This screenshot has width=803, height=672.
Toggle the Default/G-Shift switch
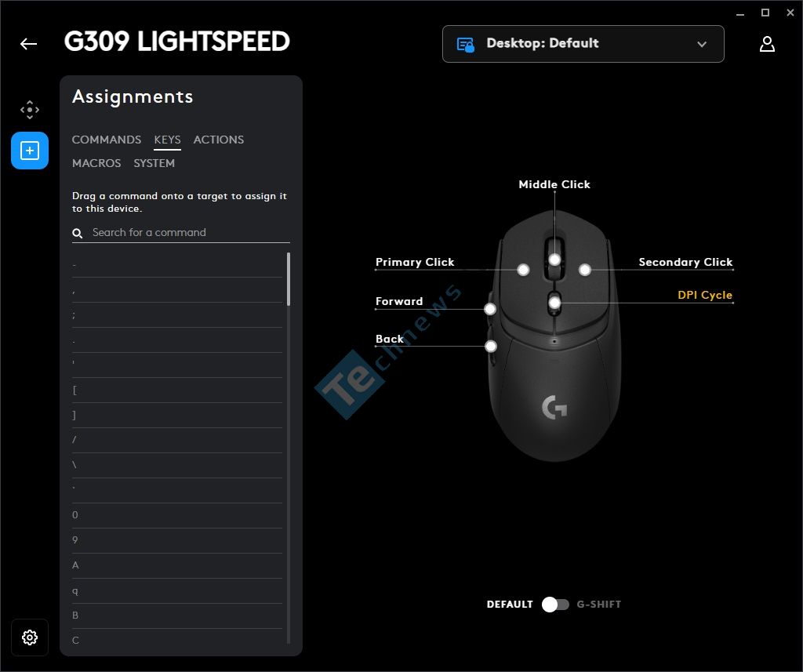click(555, 605)
